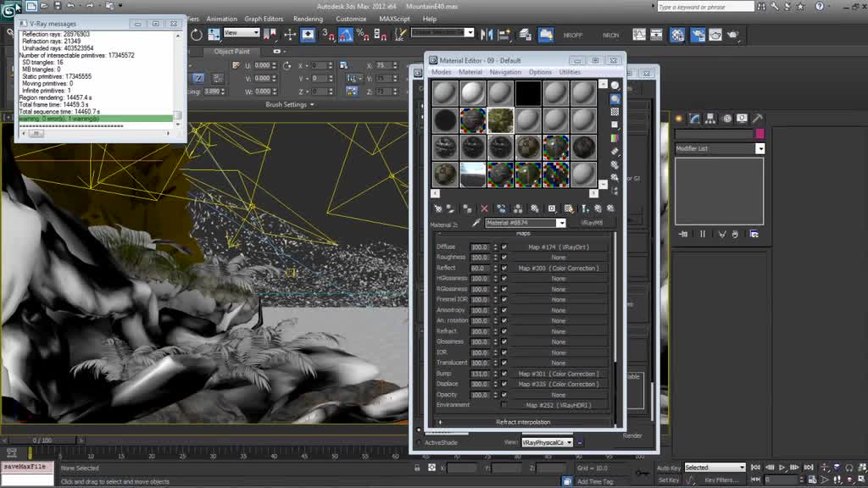Viewport: 868px width, 488px height.
Task: Click the Render Production teapot icon
Action: tap(733, 35)
